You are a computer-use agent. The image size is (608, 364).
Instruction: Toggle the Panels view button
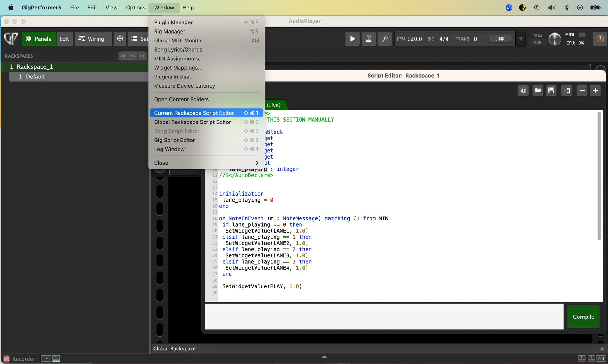pyautogui.click(x=39, y=39)
